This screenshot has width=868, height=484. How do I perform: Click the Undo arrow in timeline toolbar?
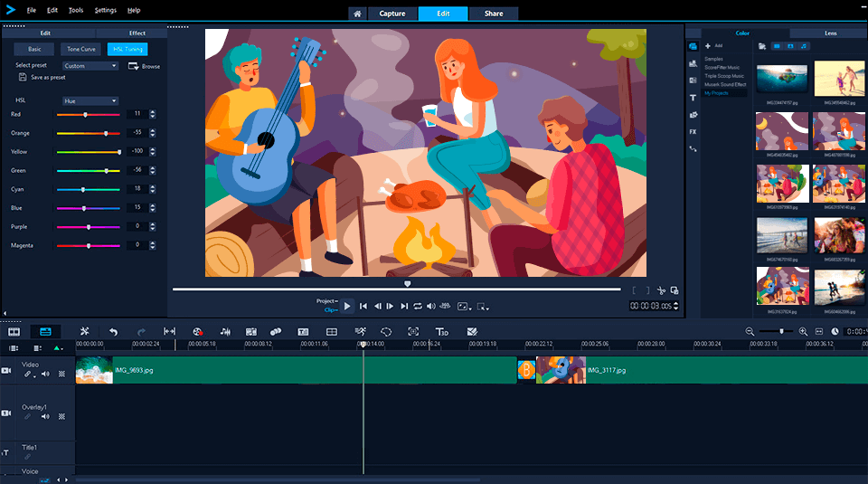tap(113, 332)
